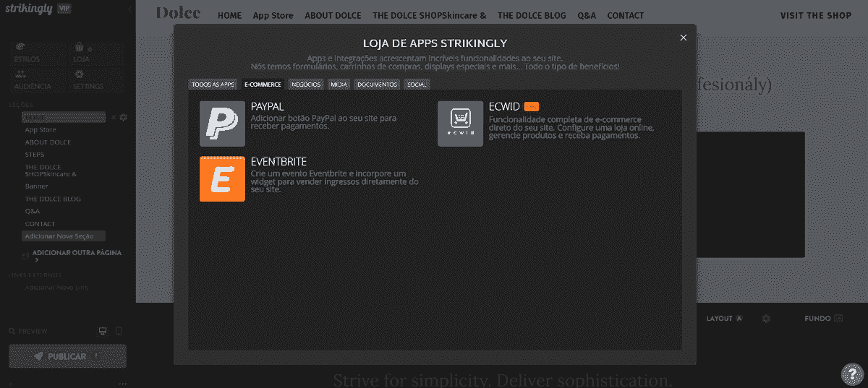Open HOME in the site navigation

[x=230, y=15]
